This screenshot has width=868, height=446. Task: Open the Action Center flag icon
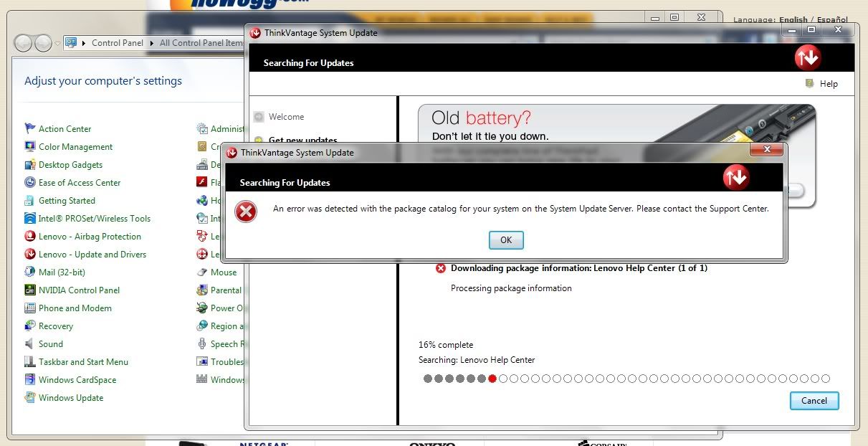[x=29, y=129]
